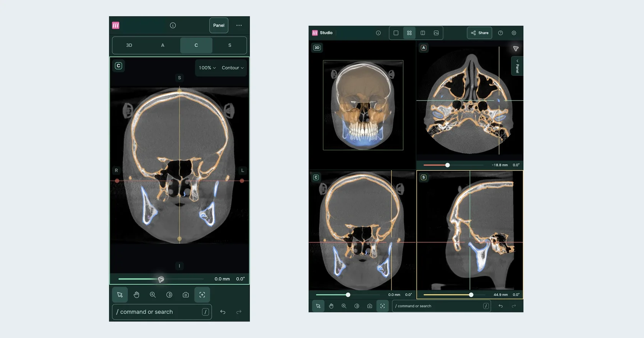
Task: Click the axial slice slider handle in Studio
Action: point(447,165)
